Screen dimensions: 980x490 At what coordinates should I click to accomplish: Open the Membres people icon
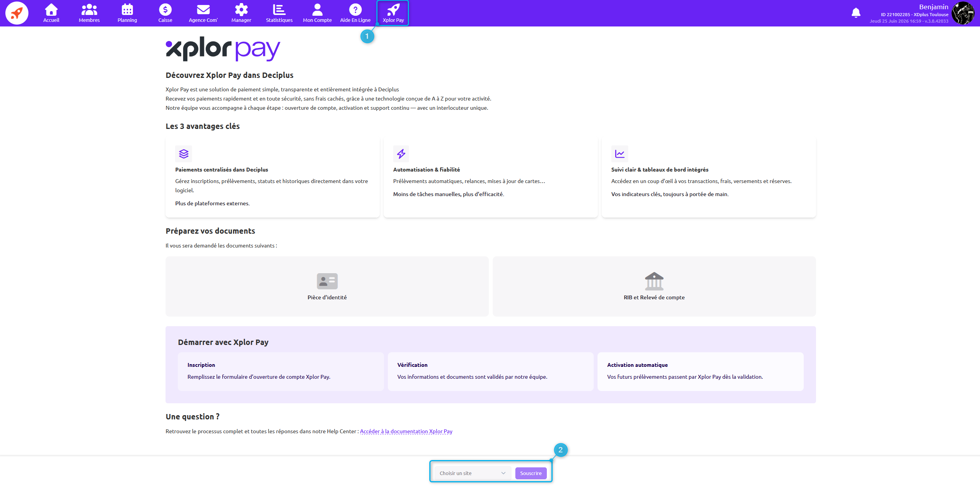(89, 9)
